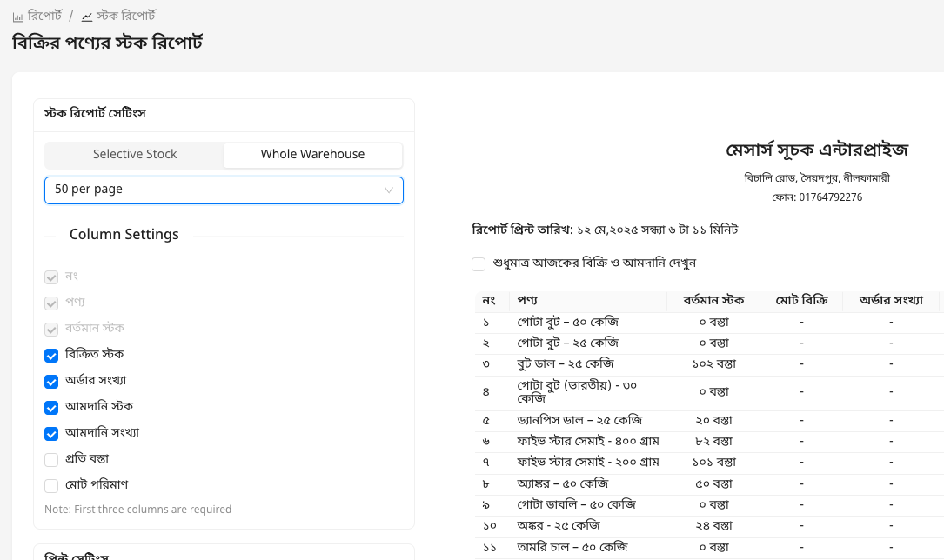
Task: Switch to the Selective Stock tab
Action: (x=134, y=155)
